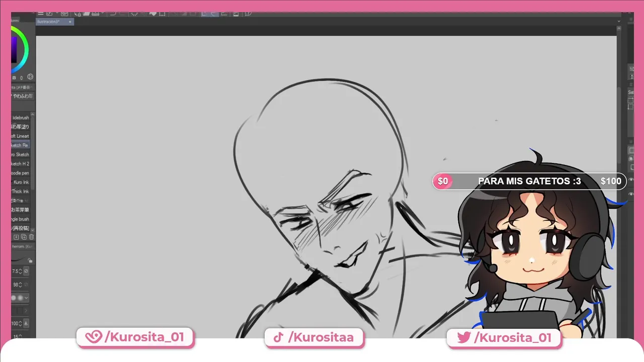Close the Ilustración3 document tab
644x362 pixels.
pos(70,22)
